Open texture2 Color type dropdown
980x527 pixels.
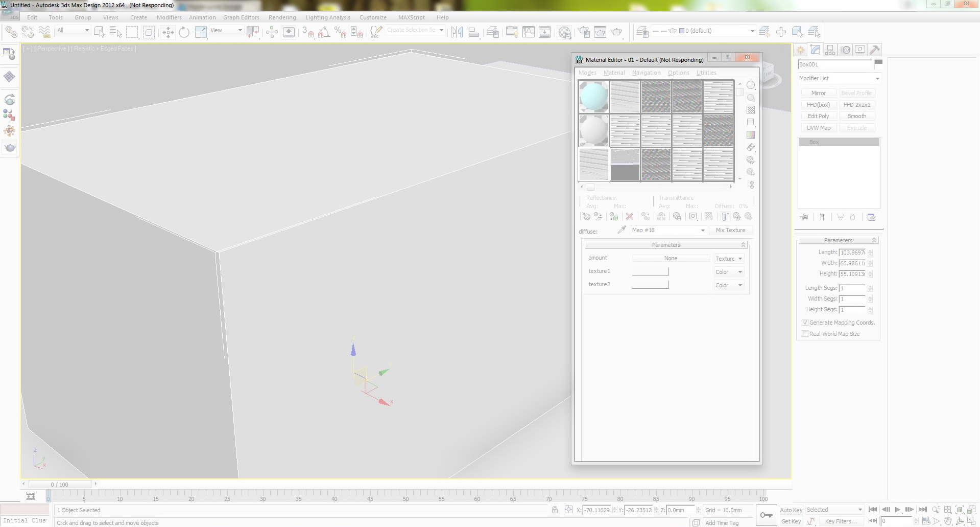(729, 285)
